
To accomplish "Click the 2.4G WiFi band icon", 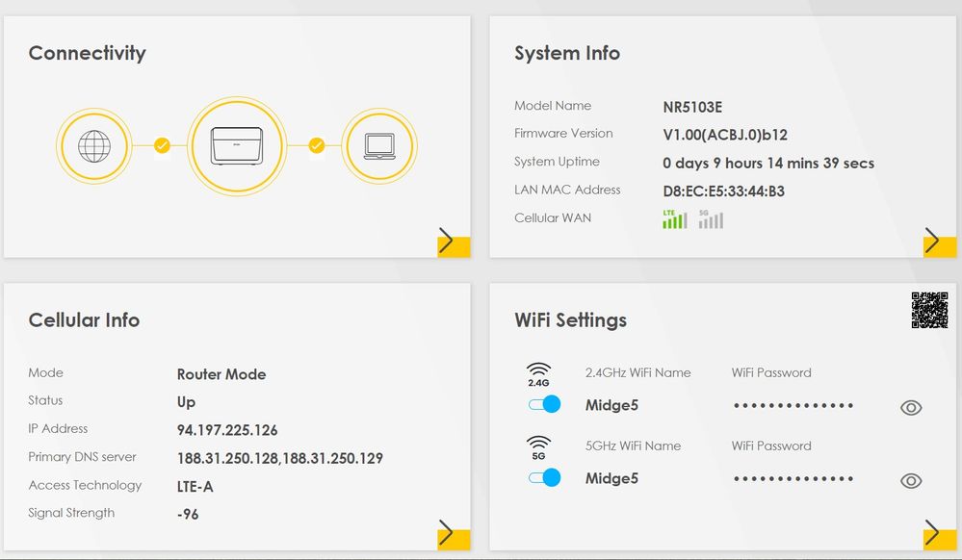I will pyautogui.click(x=538, y=374).
